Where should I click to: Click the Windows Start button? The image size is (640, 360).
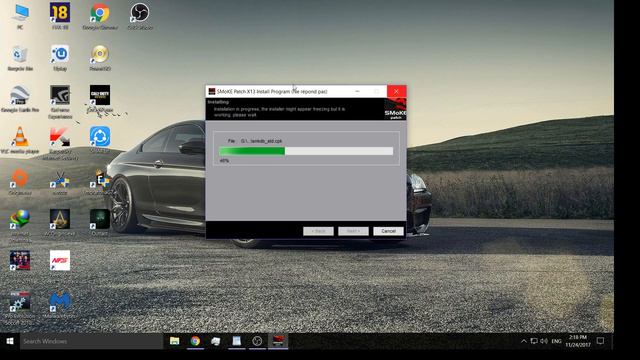[x=10, y=341]
